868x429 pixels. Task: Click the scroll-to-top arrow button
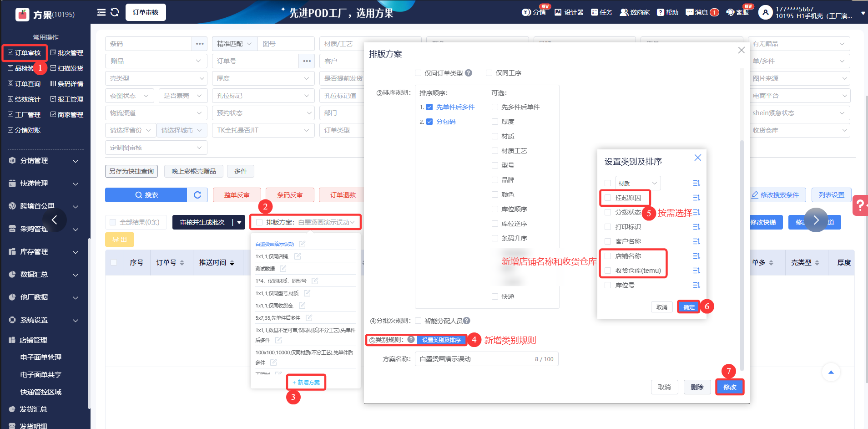coord(831,373)
